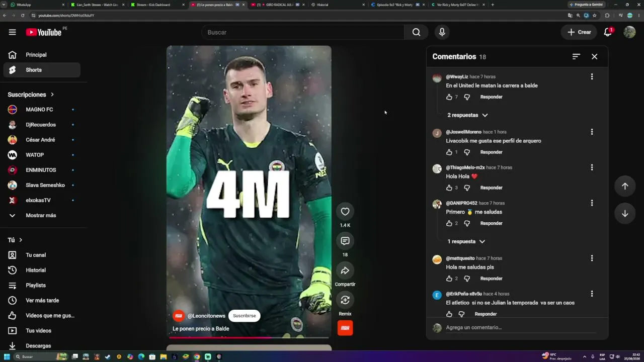Open the account avatar menu
Viewport: 644px width, 362px height.
(x=629, y=32)
